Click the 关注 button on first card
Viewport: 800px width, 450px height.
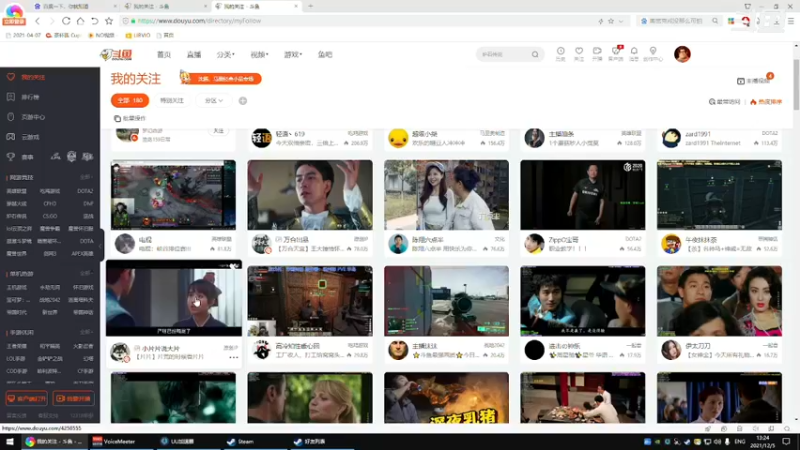[218, 131]
